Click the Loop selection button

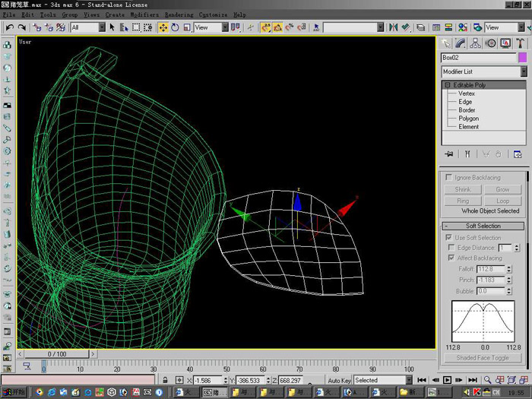[x=502, y=201]
